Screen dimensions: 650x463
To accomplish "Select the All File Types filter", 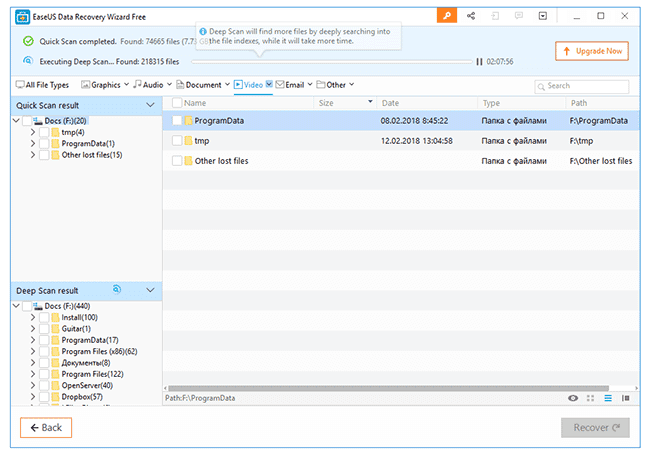I will [x=42, y=85].
